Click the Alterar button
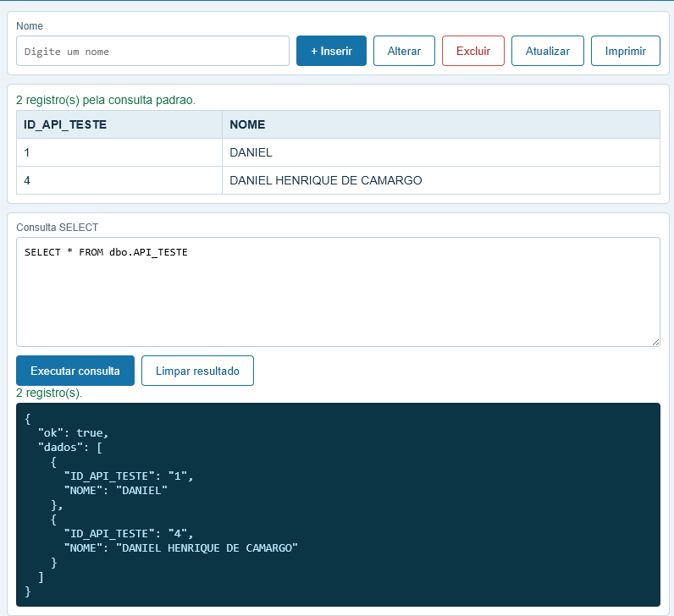The width and height of the screenshot is (674, 616). click(x=404, y=51)
